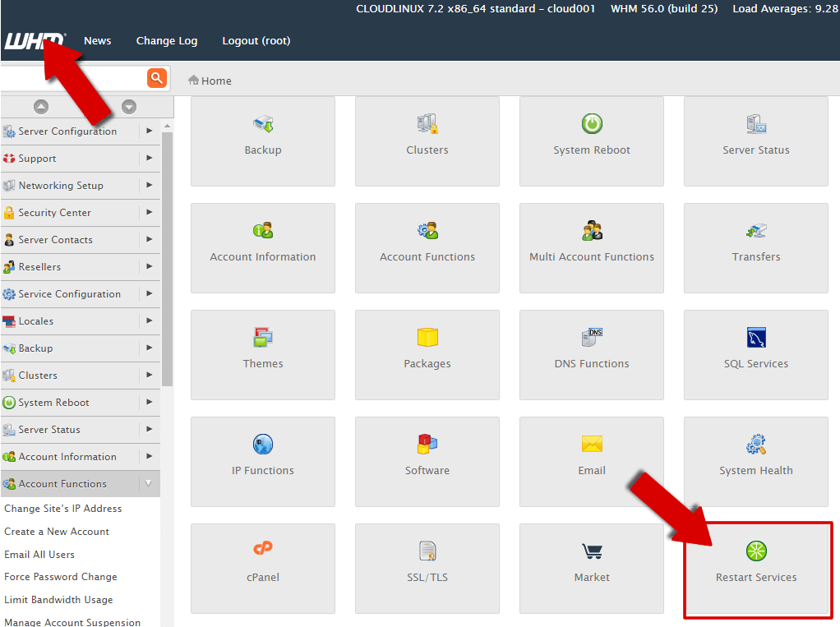Collapse the Account Functions sidebar section arrow
This screenshot has width=840, height=627.
(149, 483)
